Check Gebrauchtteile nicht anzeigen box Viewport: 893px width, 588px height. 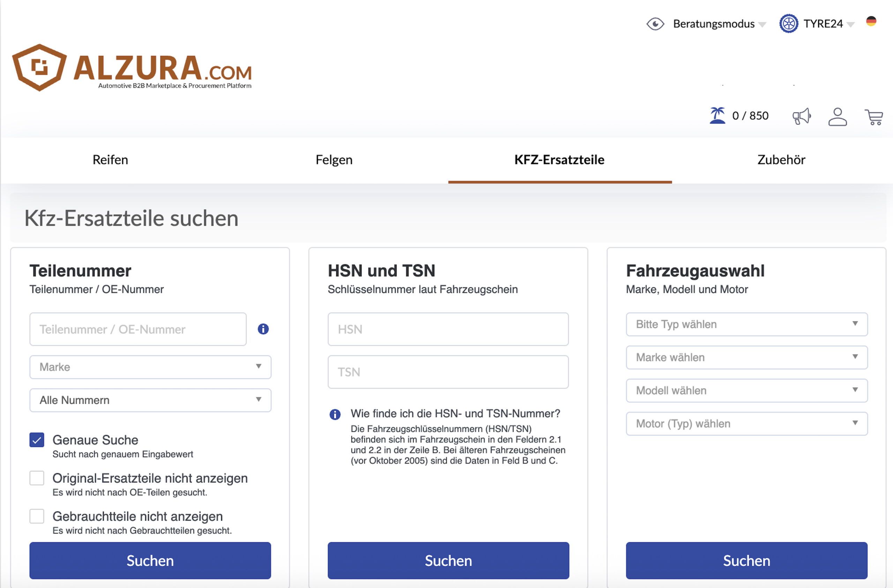(x=37, y=517)
